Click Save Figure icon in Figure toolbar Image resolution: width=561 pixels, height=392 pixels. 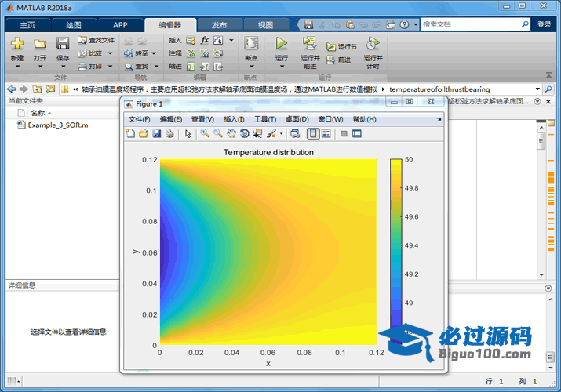click(x=156, y=133)
